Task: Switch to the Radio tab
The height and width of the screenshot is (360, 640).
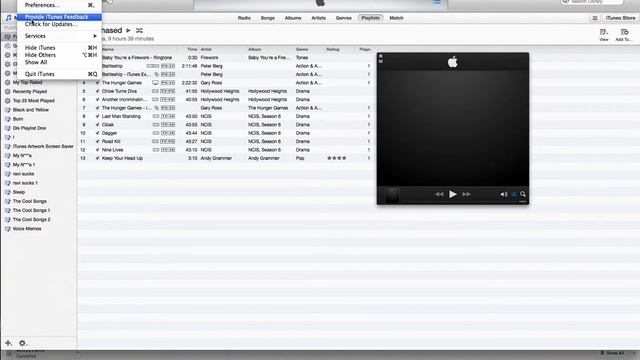Action: (x=244, y=18)
